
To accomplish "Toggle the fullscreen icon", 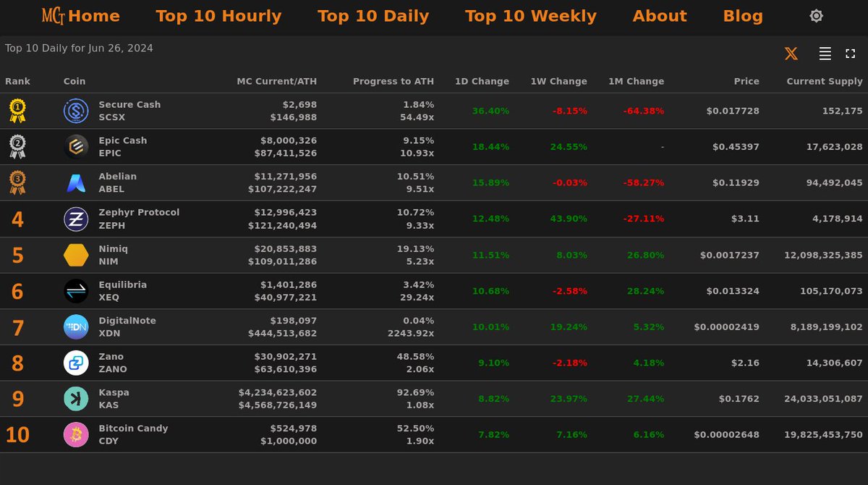I will [851, 54].
